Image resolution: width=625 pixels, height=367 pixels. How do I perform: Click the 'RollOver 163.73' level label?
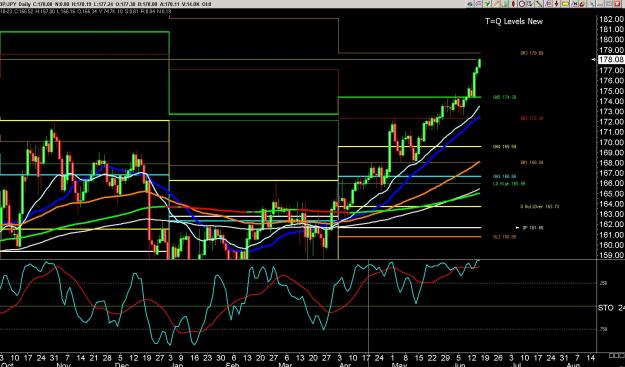click(x=540, y=207)
